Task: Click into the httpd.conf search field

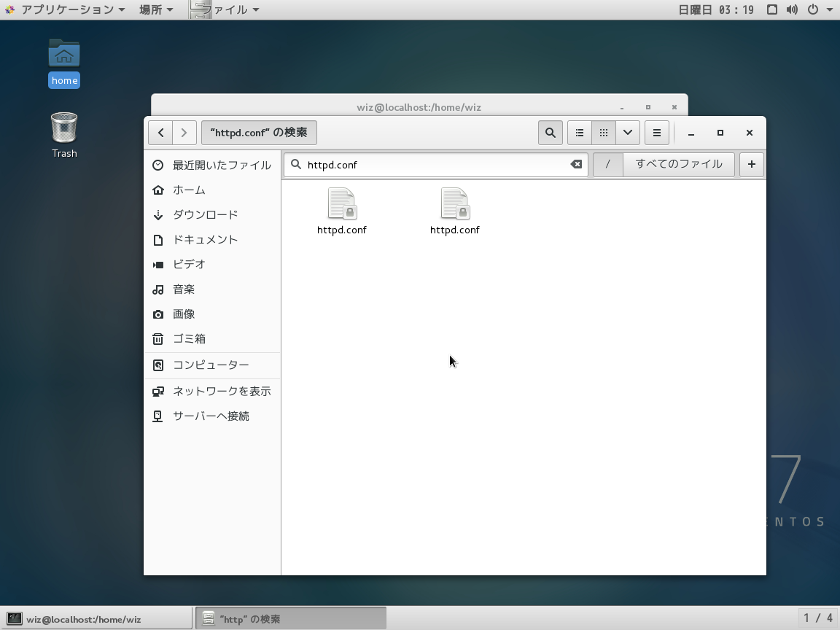Action: (x=436, y=165)
